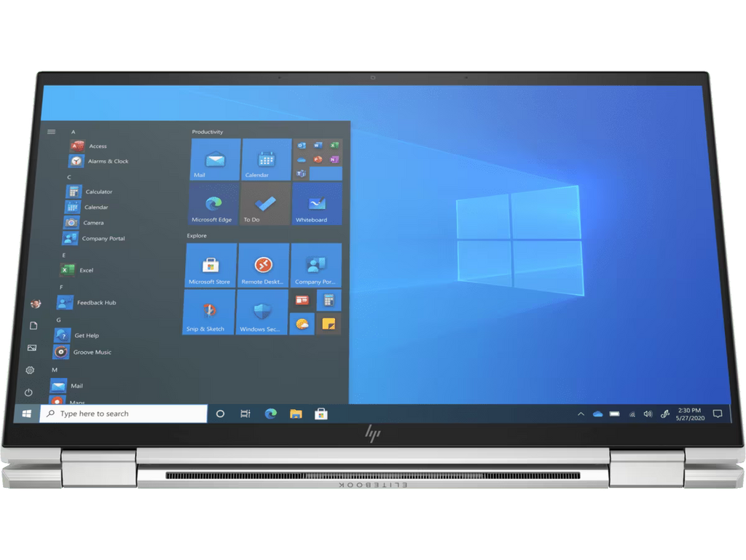Open the Power options button
746x560 pixels.
[x=28, y=393]
